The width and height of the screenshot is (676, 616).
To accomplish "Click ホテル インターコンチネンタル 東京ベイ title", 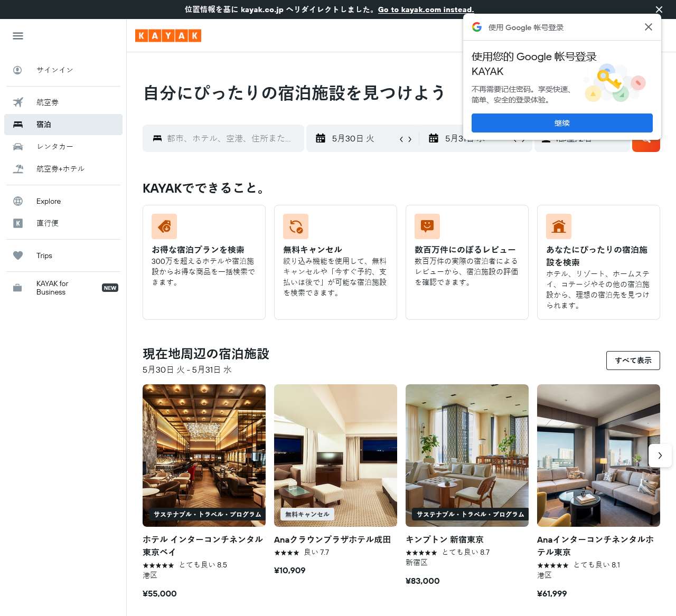I will pos(203,546).
